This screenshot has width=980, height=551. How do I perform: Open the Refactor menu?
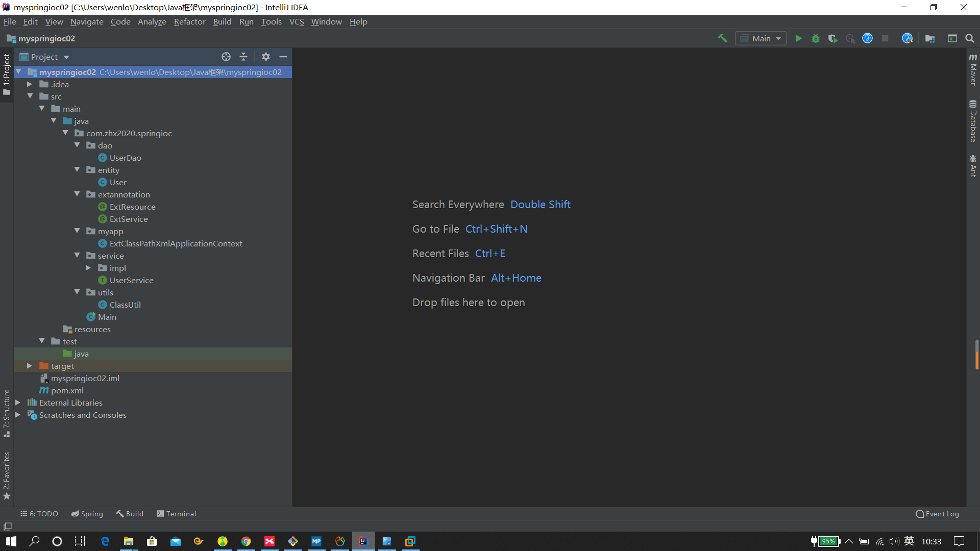click(x=189, y=21)
